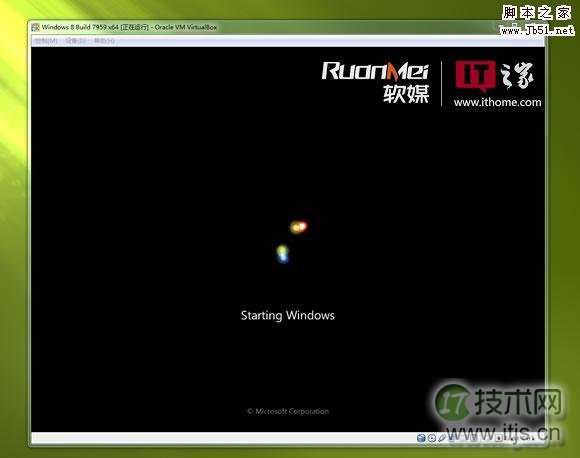Screen dimensions: 580x458
Task: Open the www.ithome.com link
Action: (x=497, y=102)
